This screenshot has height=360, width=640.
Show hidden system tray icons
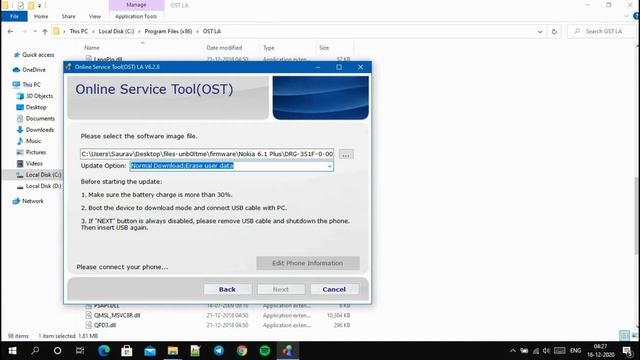(x=513, y=351)
